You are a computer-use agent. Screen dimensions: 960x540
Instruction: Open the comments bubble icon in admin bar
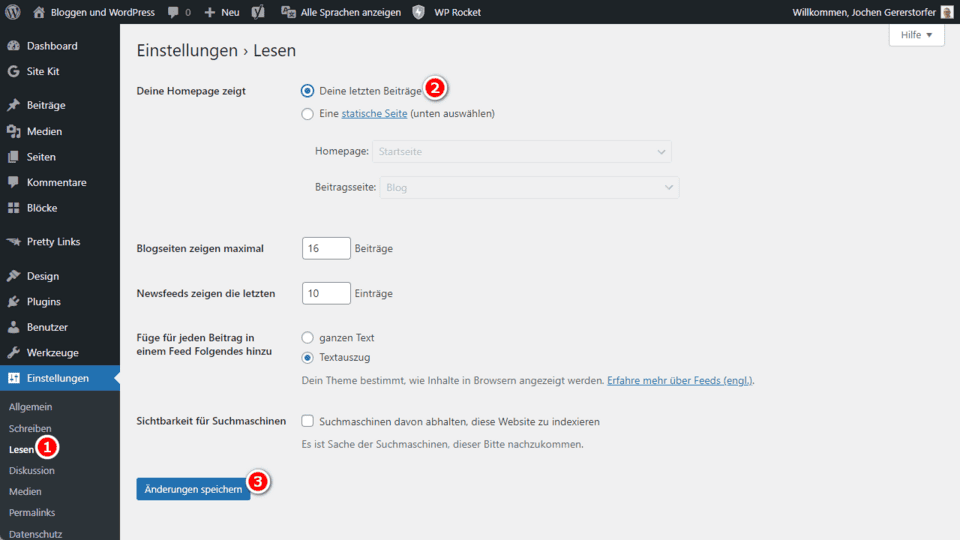(174, 12)
